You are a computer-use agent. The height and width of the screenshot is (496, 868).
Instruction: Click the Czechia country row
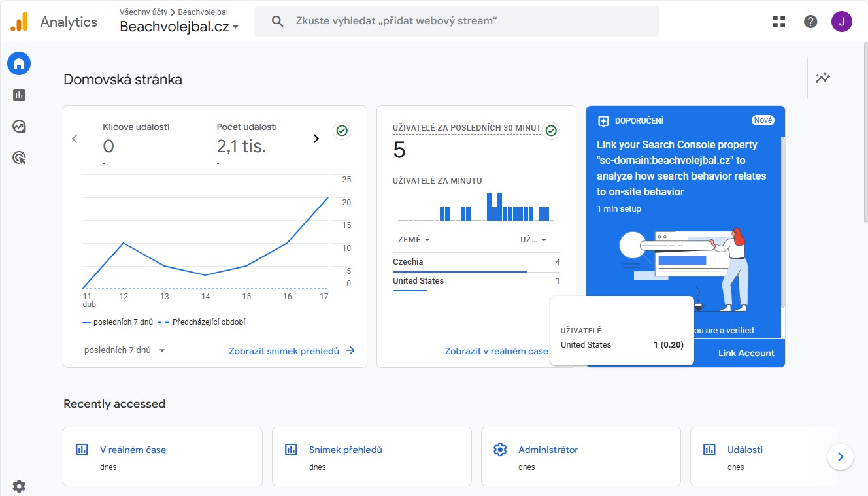click(476, 263)
